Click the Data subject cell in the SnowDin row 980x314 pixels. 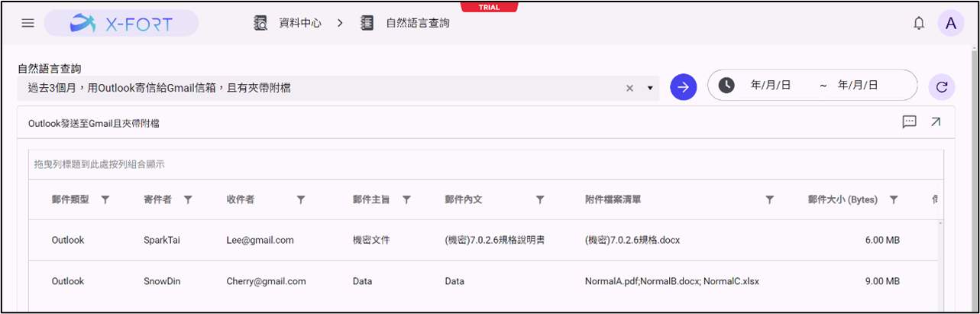click(x=363, y=281)
